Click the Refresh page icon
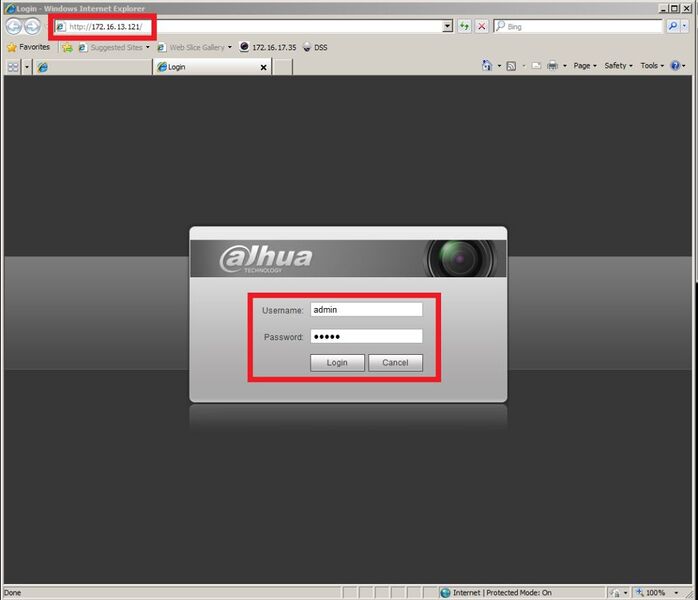The height and width of the screenshot is (600, 698). [x=464, y=27]
